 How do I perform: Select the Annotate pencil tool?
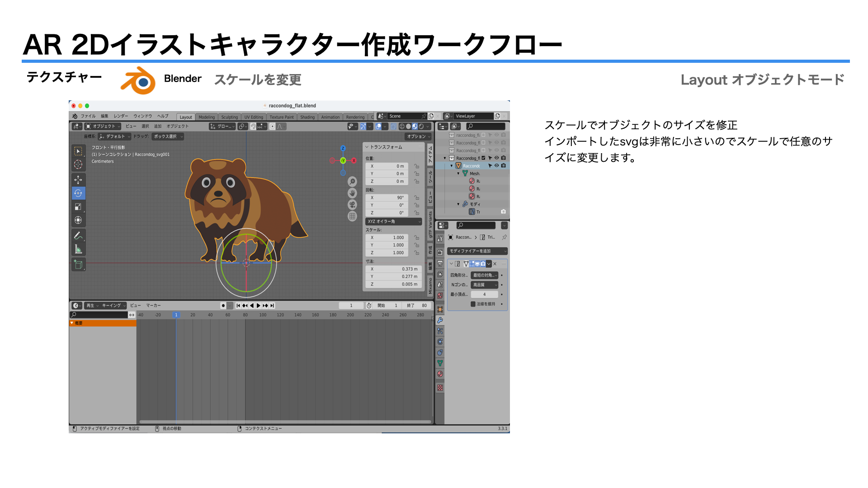tap(78, 236)
